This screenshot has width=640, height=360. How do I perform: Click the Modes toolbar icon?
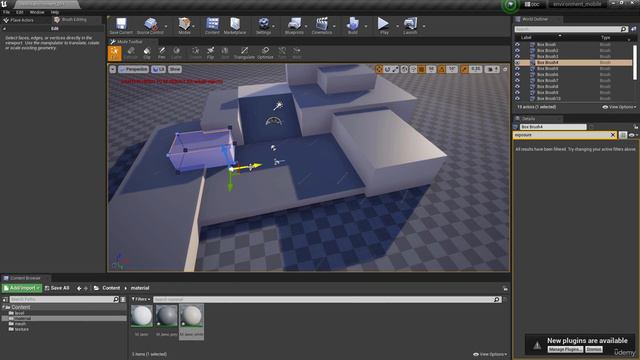tap(184, 26)
